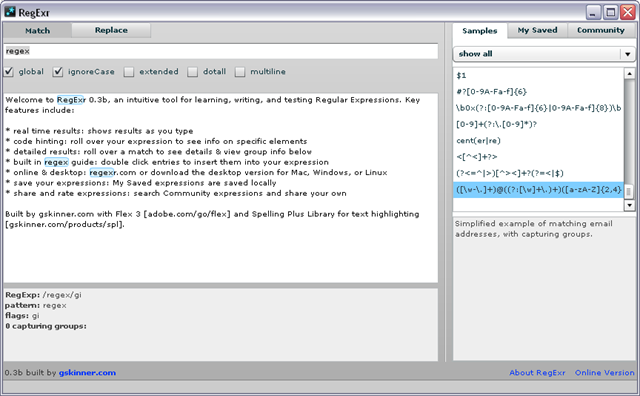The width and height of the screenshot is (640, 396).
Task: Select the (?<=^|>)[^><]+?(?=<|$) sample
Action: click(x=538, y=173)
